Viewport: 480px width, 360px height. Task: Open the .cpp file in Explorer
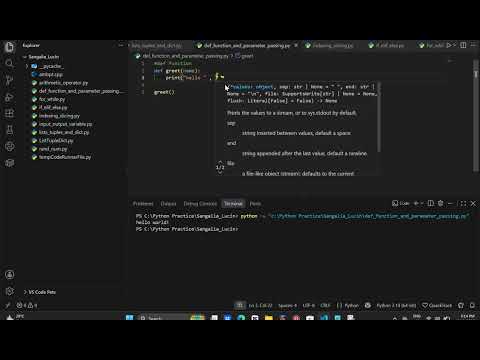click(47, 74)
